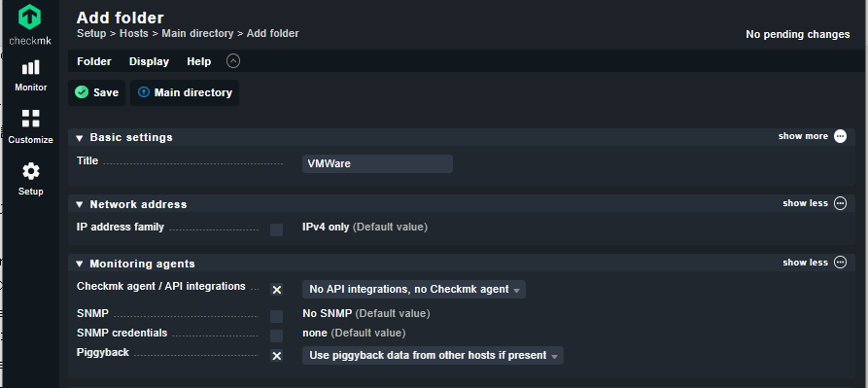The height and width of the screenshot is (388, 868).
Task: Open the Folder menu
Action: [94, 61]
